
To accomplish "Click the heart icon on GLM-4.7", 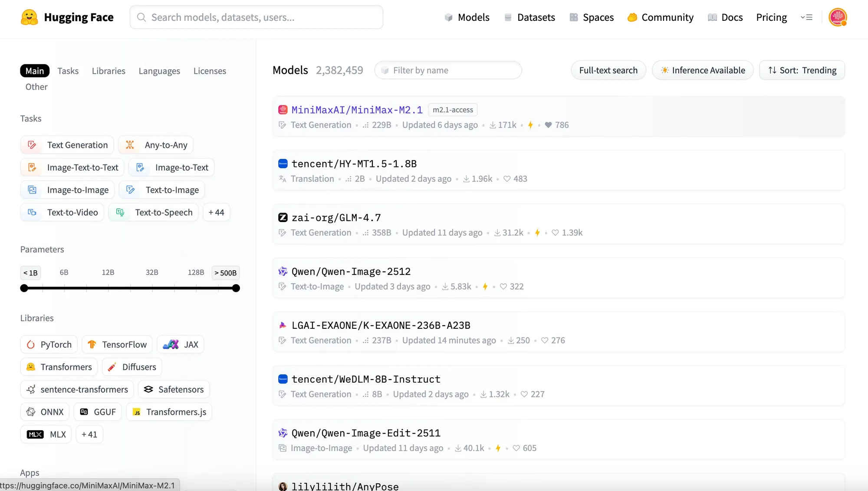I will click(x=555, y=233).
